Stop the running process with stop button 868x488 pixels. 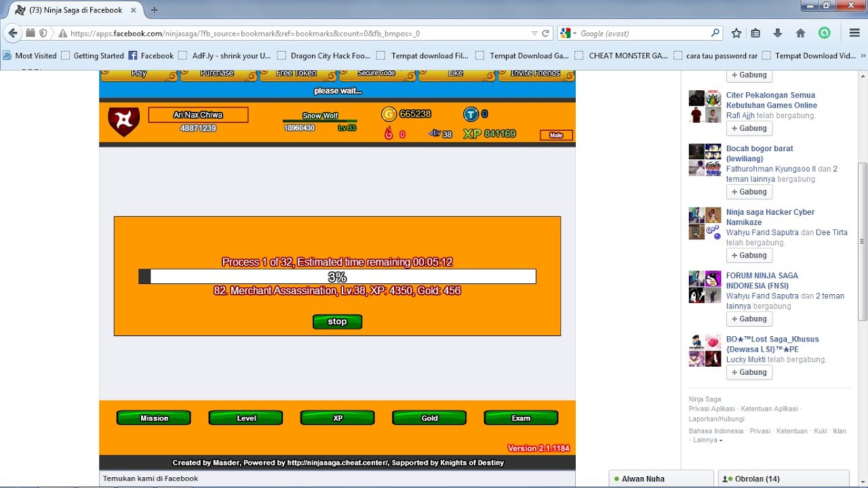point(337,322)
